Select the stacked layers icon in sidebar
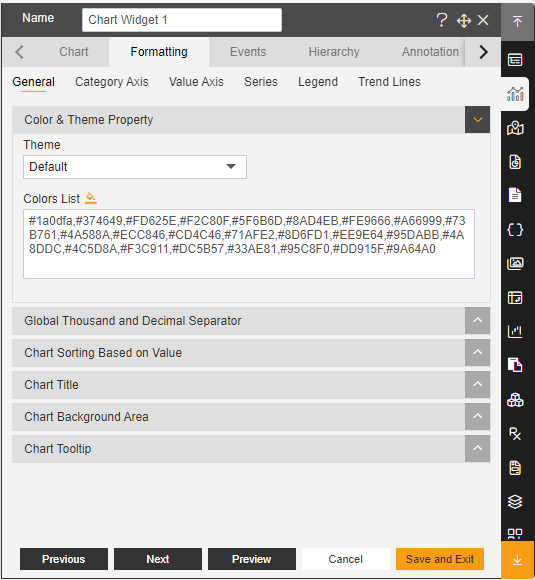Image resolution: width=535 pixels, height=580 pixels. pos(515,502)
